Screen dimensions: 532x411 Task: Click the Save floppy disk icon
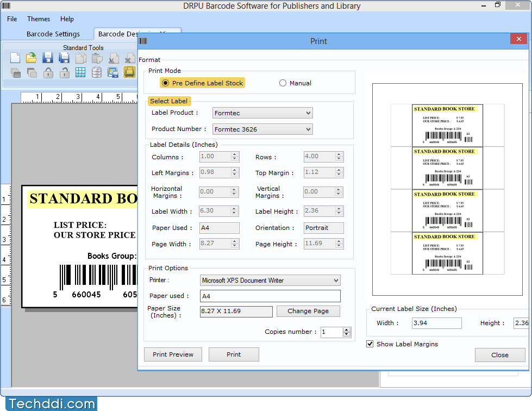pos(47,58)
